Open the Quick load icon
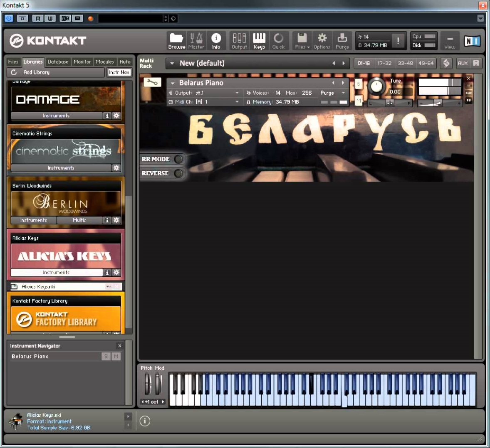This screenshot has height=448, width=490. [278, 41]
